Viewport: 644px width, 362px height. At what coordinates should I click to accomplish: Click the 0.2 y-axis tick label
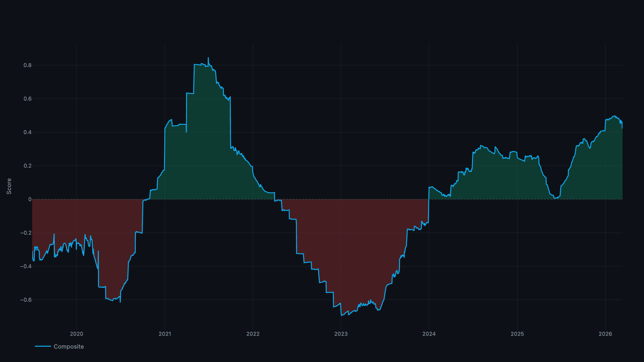[x=27, y=166]
